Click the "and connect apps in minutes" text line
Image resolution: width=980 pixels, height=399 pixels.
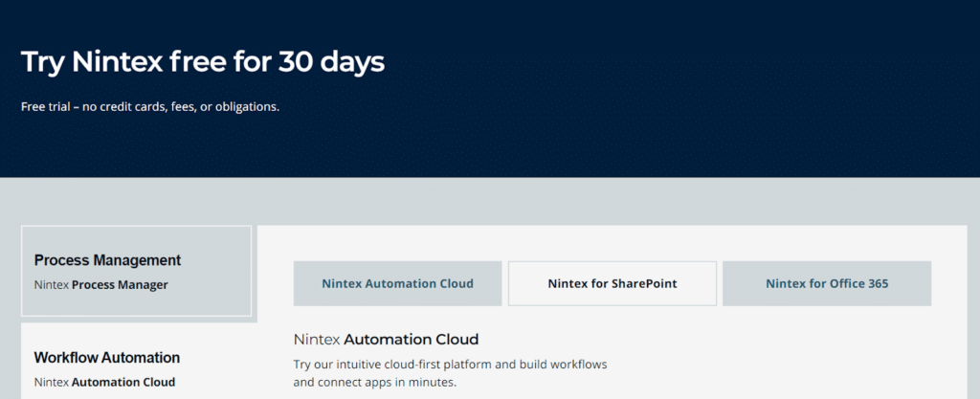click(x=375, y=383)
